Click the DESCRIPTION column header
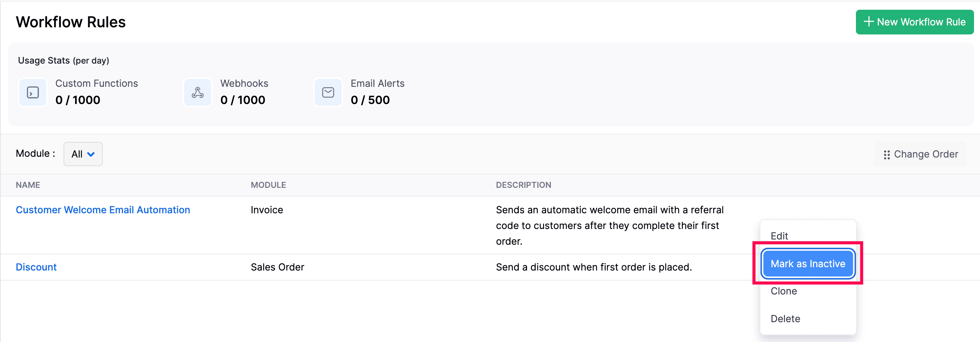The image size is (980, 342). [x=523, y=185]
